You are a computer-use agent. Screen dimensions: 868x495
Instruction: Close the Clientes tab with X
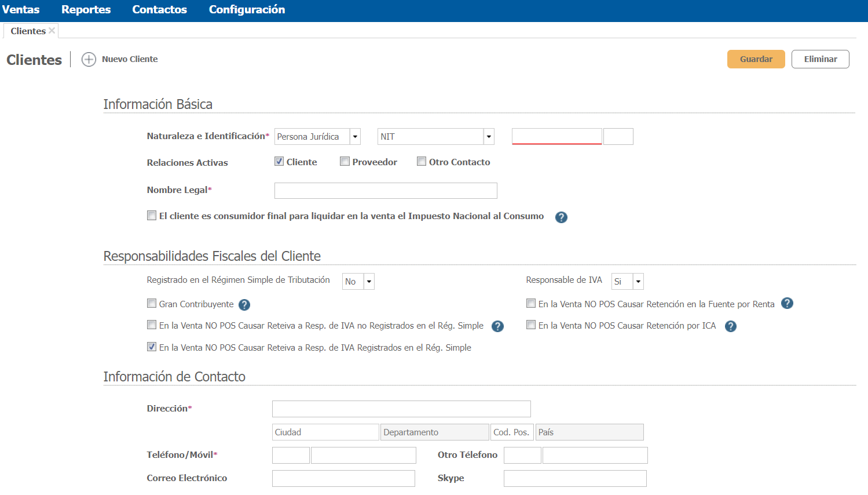(x=52, y=31)
